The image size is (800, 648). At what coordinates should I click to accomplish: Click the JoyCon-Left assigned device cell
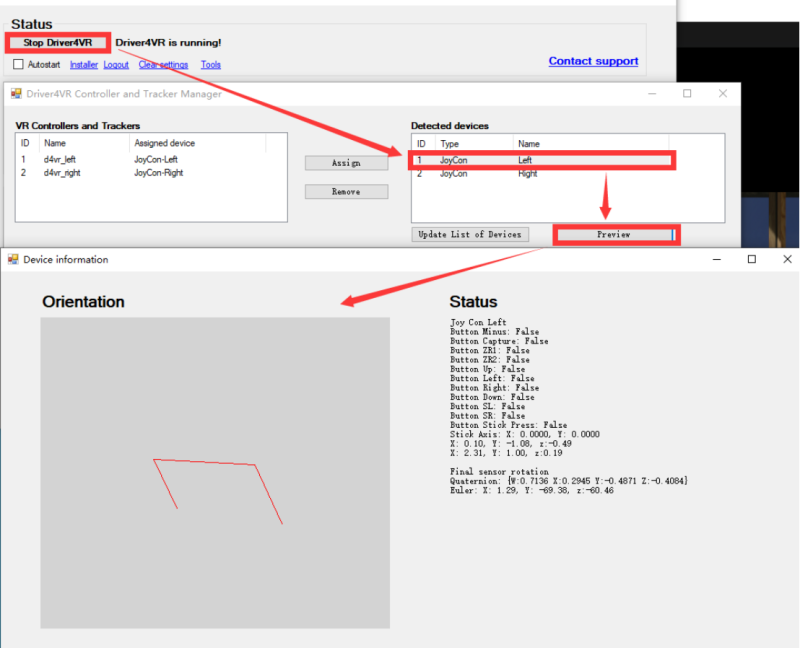[x=156, y=160]
